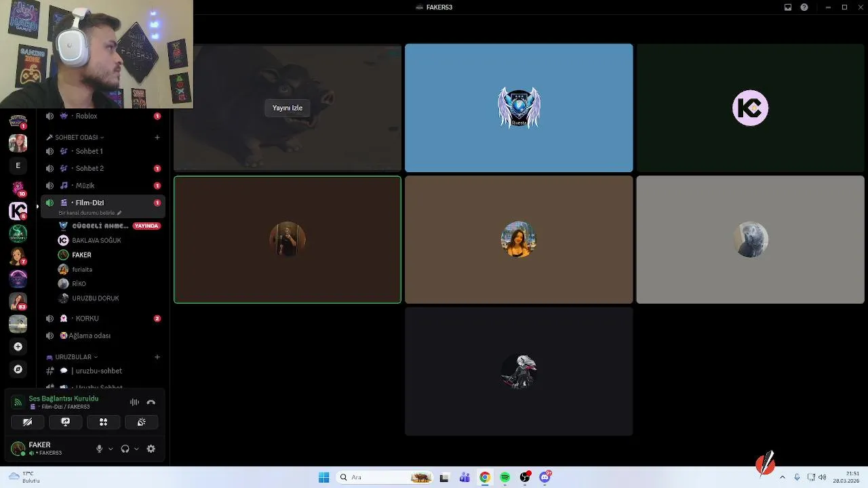
Task: Toggle microphone mute
Action: (99, 449)
